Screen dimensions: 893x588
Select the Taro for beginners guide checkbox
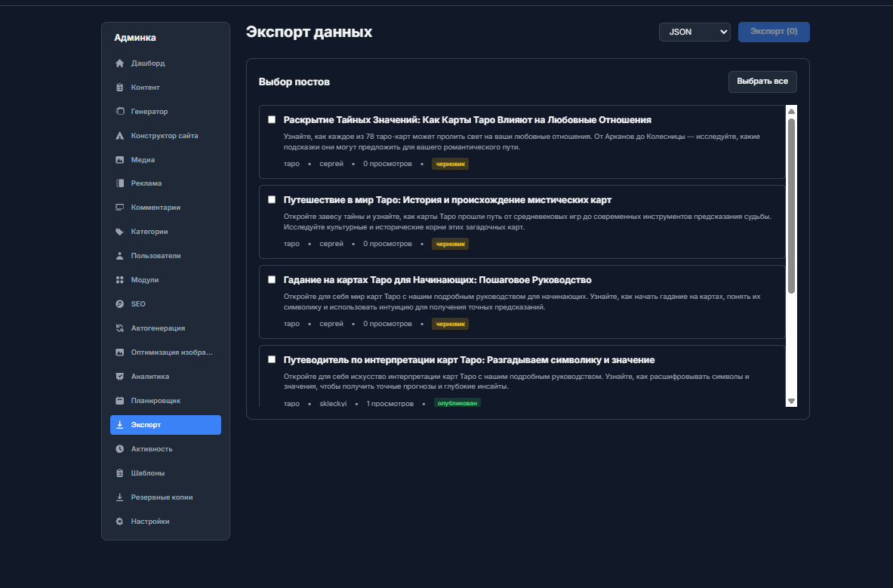pyautogui.click(x=272, y=279)
